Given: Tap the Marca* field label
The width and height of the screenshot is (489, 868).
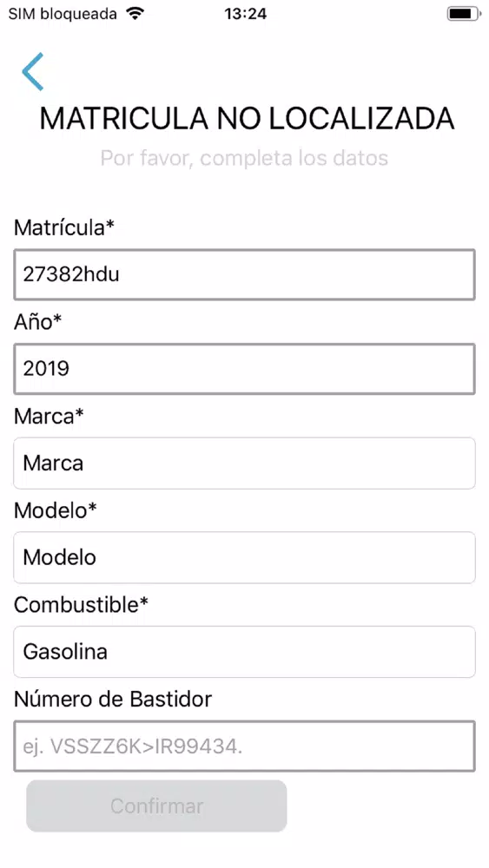Looking at the screenshot, I should pos(50,417).
